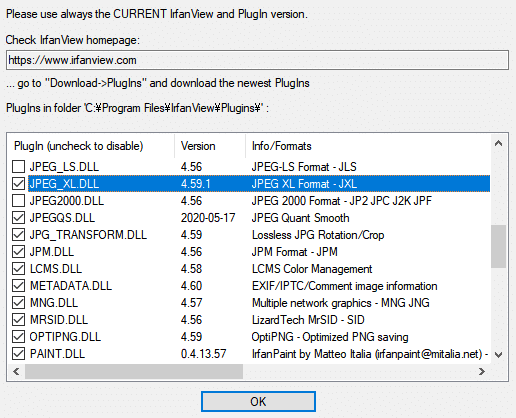Image resolution: width=516 pixels, height=418 pixels.
Task: Click the scroll up arrow of plugin list
Action: click(x=498, y=143)
